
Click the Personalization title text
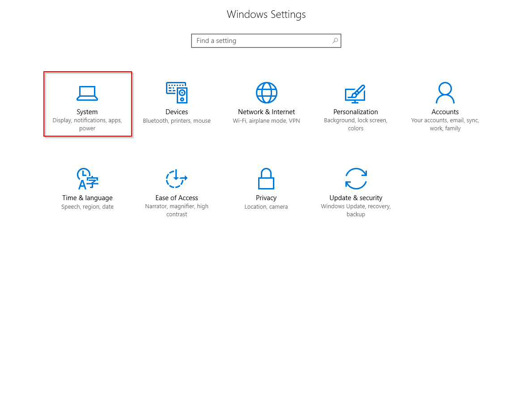pos(356,112)
